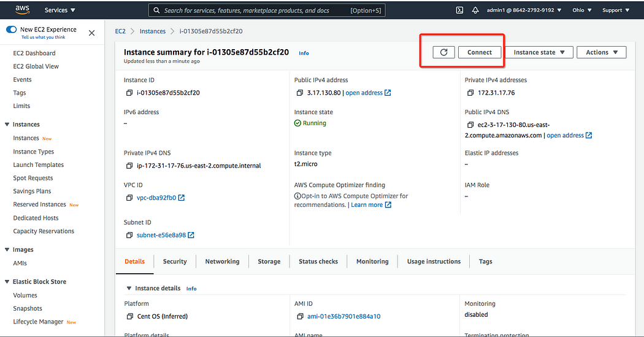Copy the Instance ID value
The width and height of the screenshot is (644, 337).
point(129,93)
